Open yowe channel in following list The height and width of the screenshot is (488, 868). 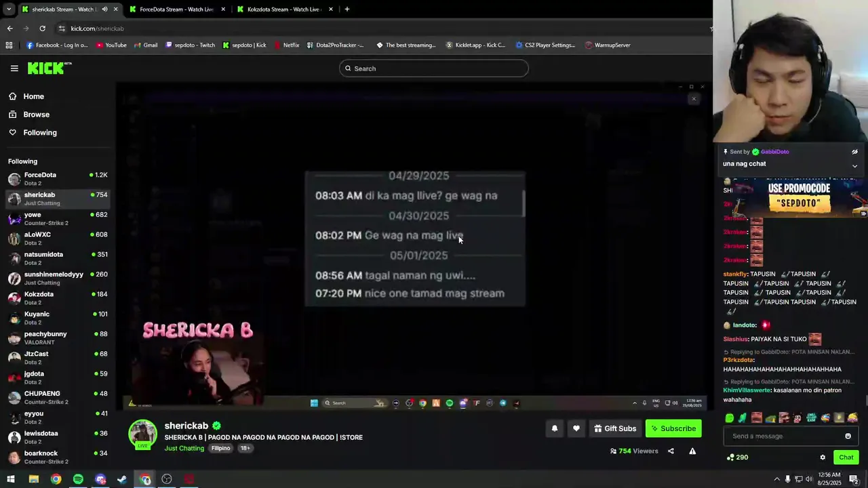click(58, 219)
